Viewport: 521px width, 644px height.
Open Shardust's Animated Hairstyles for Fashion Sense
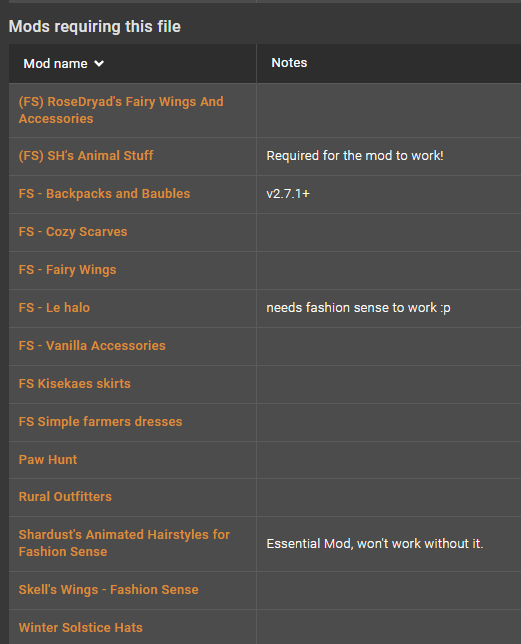coord(124,543)
